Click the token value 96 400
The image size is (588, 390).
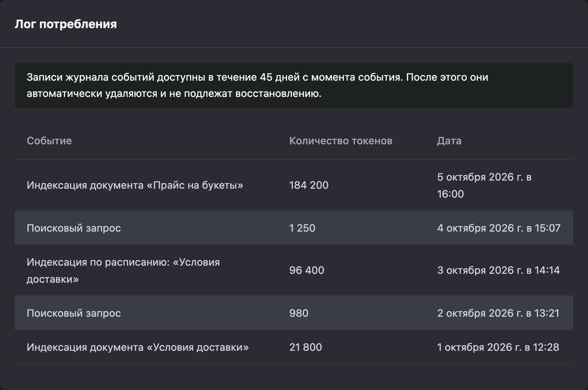[x=307, y=270]
